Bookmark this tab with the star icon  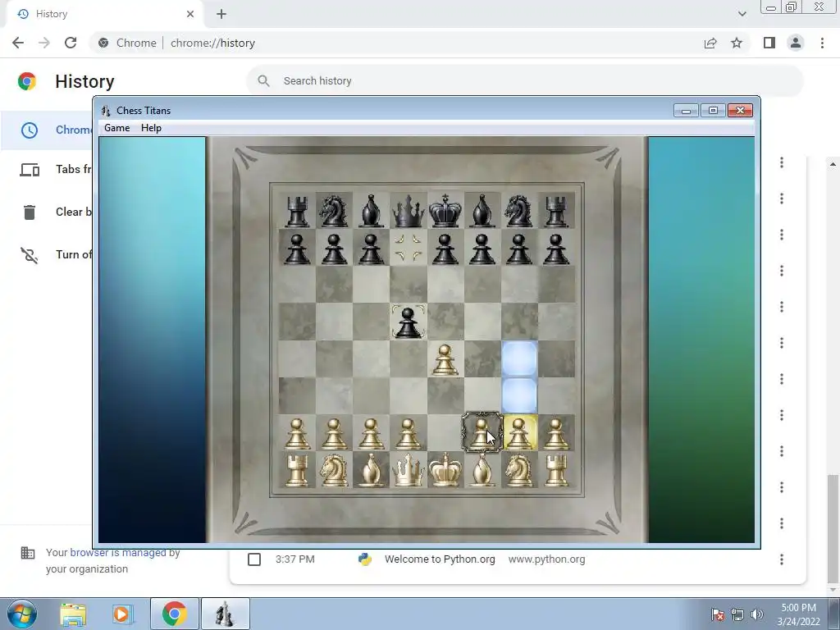click(x=737, y=43)
